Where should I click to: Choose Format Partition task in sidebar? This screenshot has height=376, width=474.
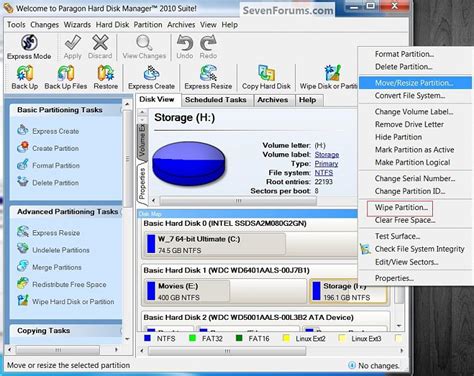click(x=49, y=165)
